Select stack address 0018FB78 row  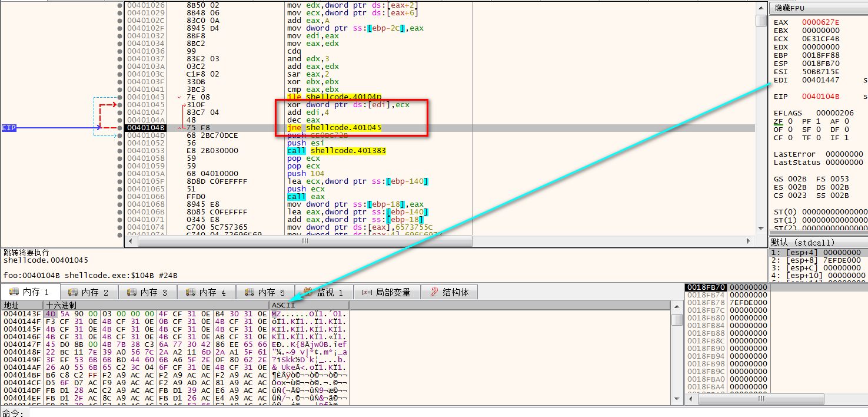coord(726,303)
